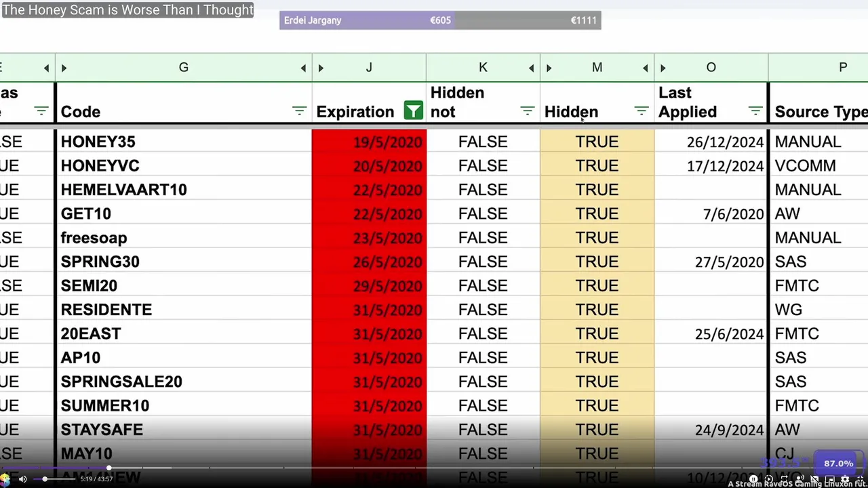Expand hidden columns left of column O
The height and width of the screenshot is (488, 868).
pos(663,68)
